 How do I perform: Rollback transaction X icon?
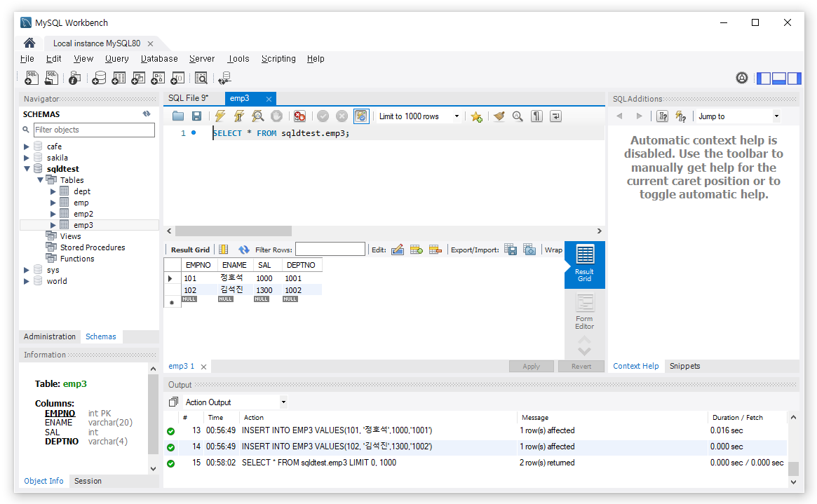pos(342,116)
